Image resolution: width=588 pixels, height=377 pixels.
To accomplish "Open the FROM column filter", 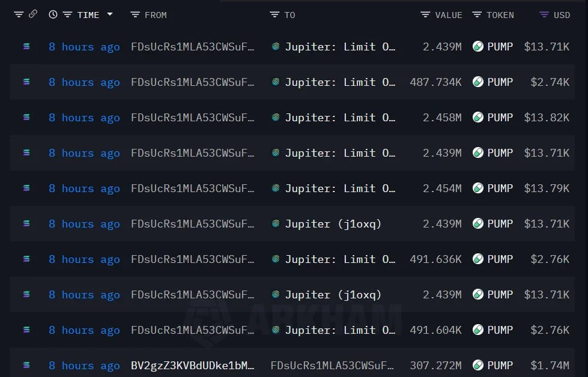I will pos(135,14).
